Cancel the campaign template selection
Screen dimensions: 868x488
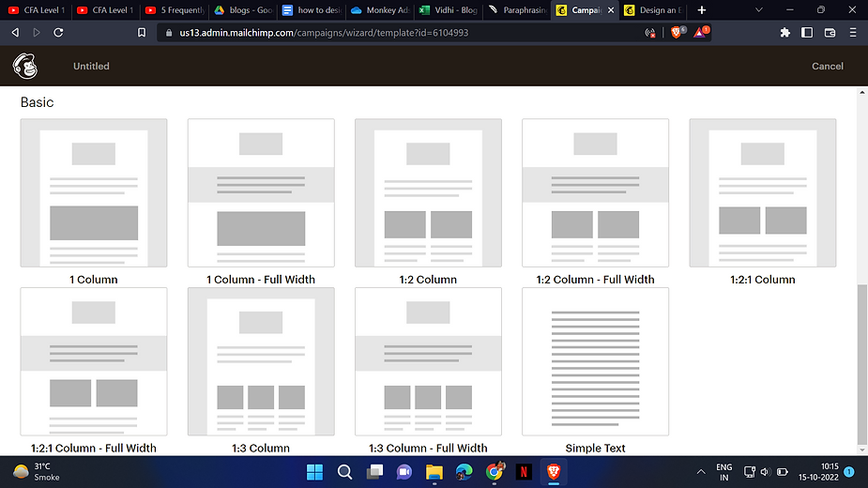[827, 66]
